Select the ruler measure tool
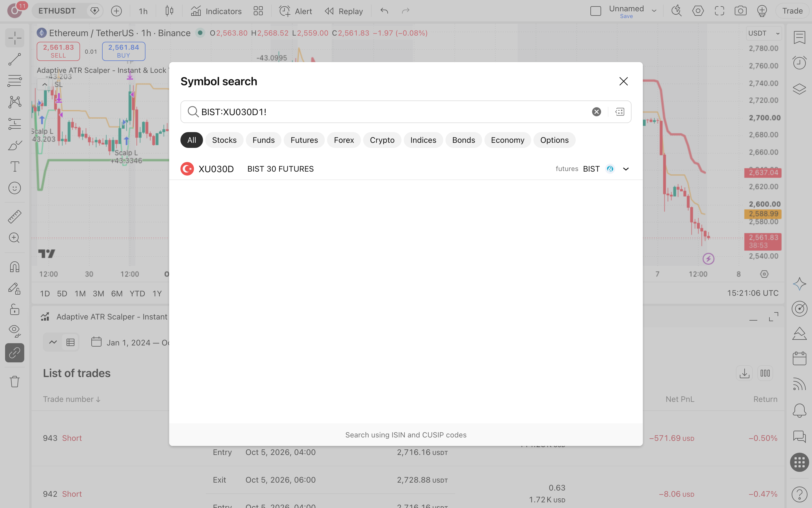The width and height of the screenshot is (812, 508). tap(14, 217)
